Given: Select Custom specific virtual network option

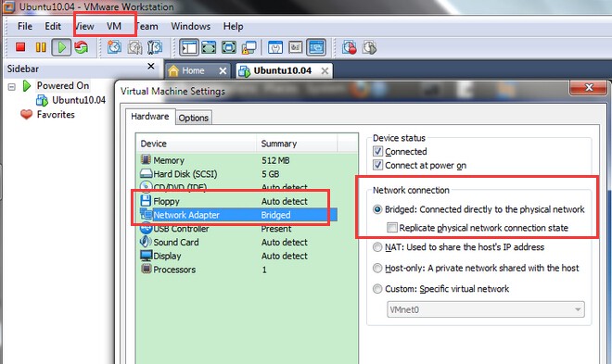Looking at the screenshot, I should (x=377, y=289).
